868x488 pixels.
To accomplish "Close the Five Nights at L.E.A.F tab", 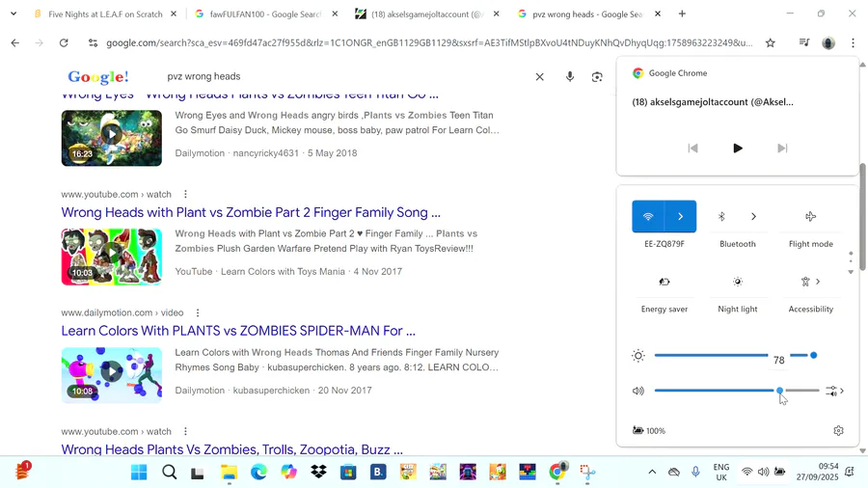I will tap(174, 14).
